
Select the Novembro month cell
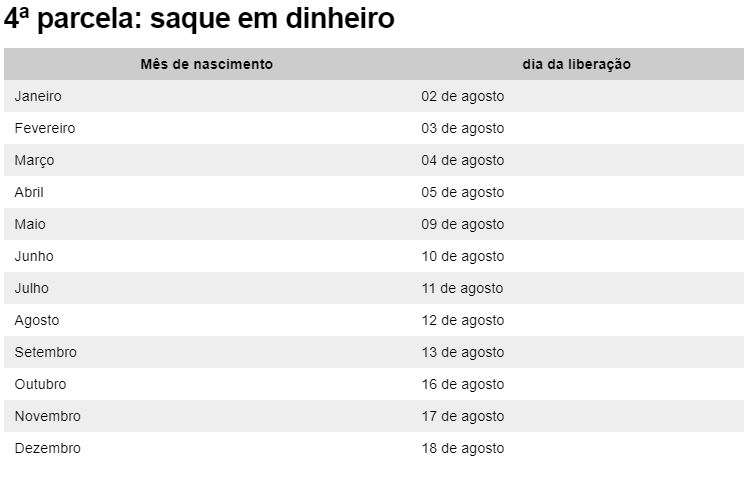(48, 416)
